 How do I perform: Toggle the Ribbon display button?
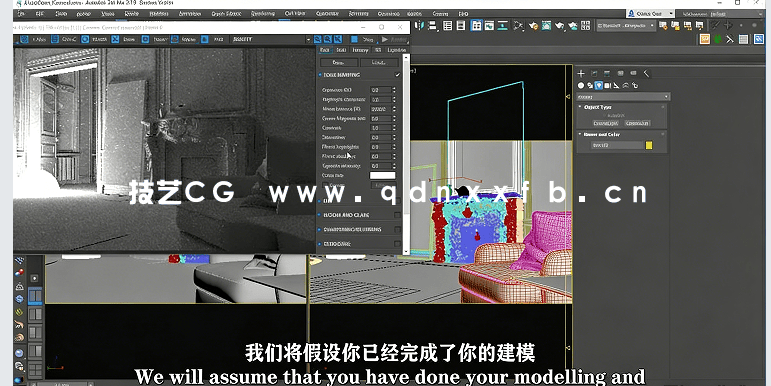(476, 26)
